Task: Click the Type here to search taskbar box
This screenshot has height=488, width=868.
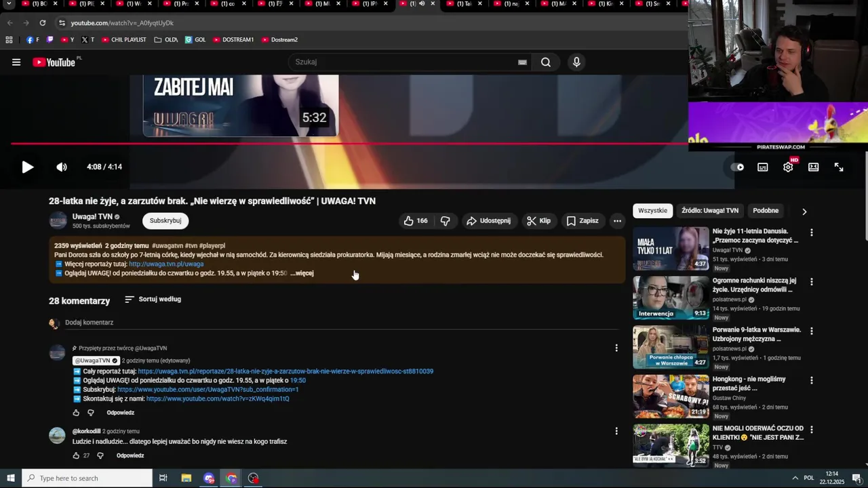Action: coord(87,479)
